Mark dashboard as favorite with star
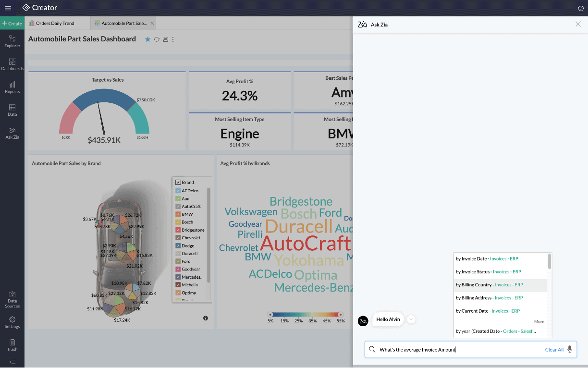This screenshot has width=588, height=368. point(147,39)
